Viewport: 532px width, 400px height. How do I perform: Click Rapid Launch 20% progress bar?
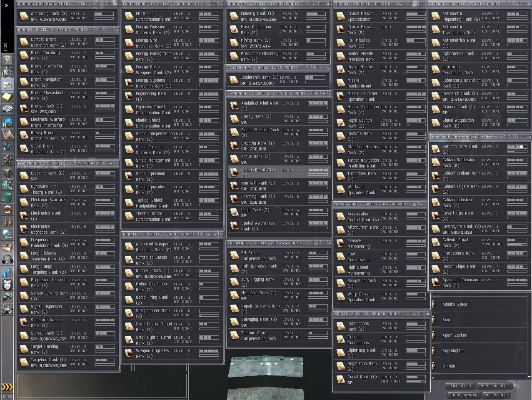(415, 125)
